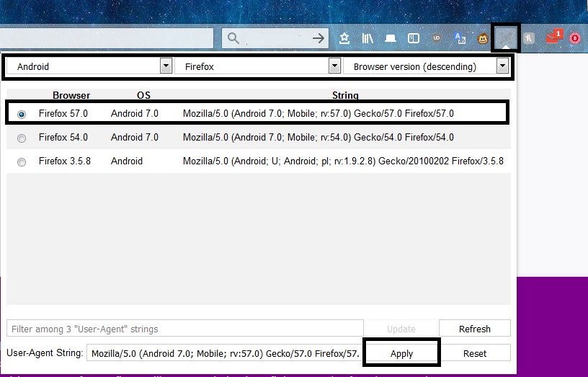Select the Firefox 54.0 radio button
The width and height of the screenshot is (588, 377).
[22, 138]
